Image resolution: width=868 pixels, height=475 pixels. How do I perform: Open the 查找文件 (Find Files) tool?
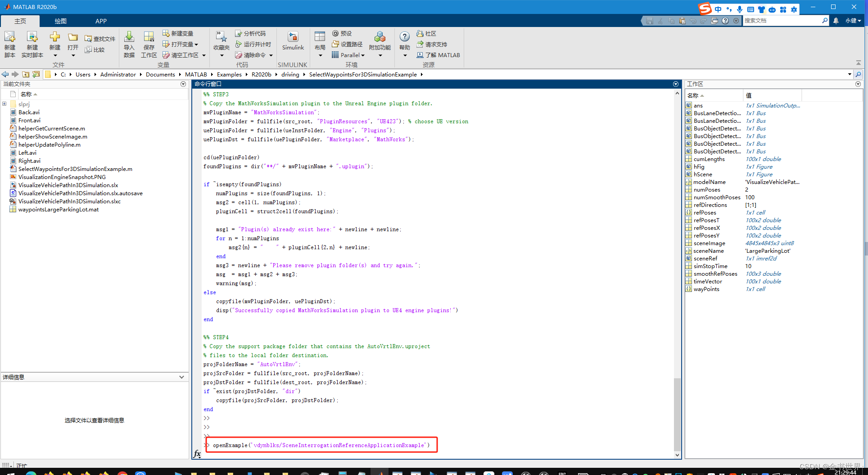[99, 38]
